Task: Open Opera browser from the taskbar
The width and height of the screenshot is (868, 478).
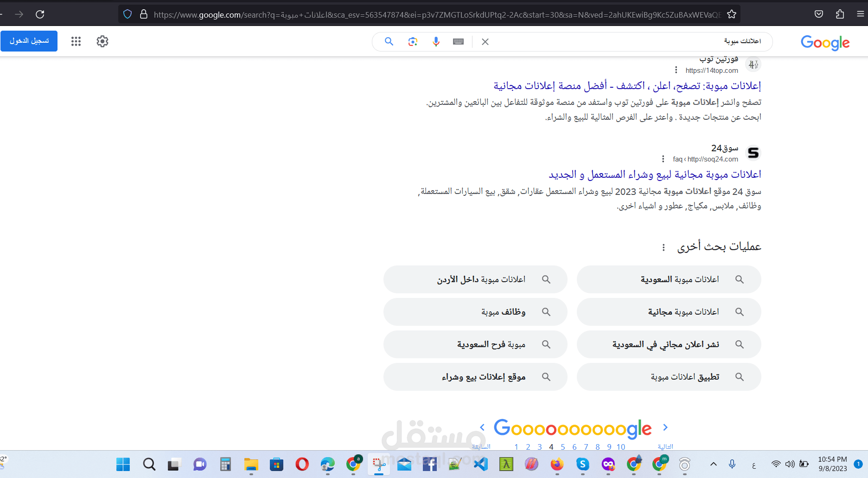Action: tap(302, 464)
